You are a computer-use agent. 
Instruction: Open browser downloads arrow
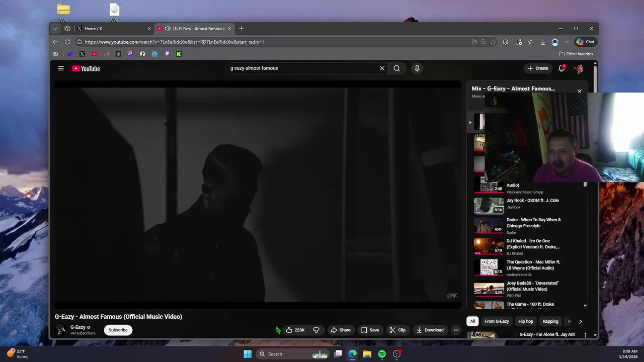click(x=543, y=42)
